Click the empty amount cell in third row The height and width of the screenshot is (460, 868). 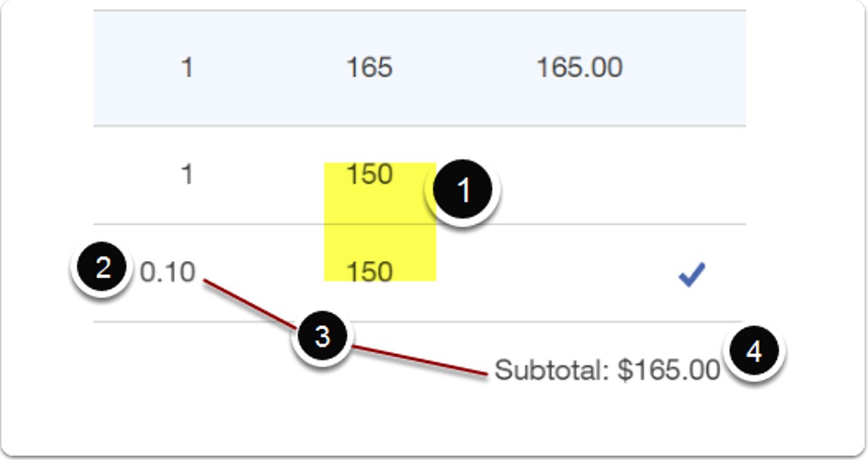point(579,272)
